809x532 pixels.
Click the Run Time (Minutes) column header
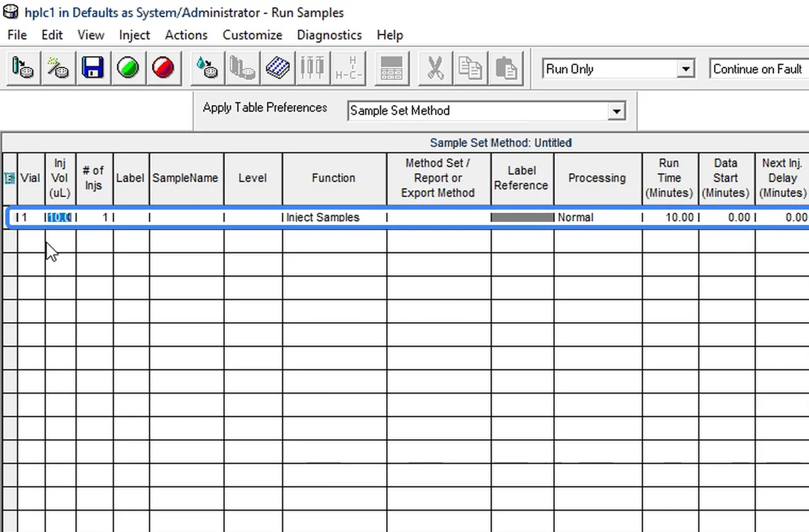(x=670, y=178)
